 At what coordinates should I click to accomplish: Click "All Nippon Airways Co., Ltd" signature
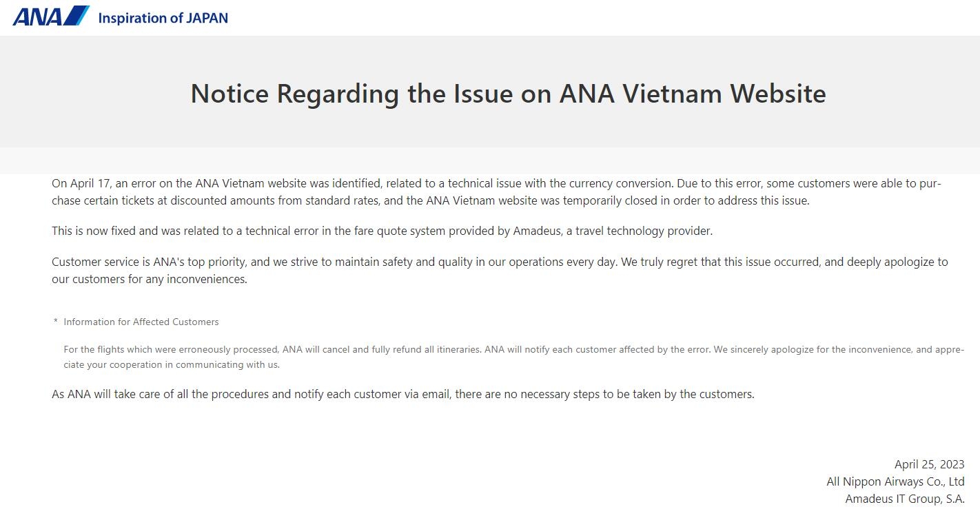pos(895,481)
